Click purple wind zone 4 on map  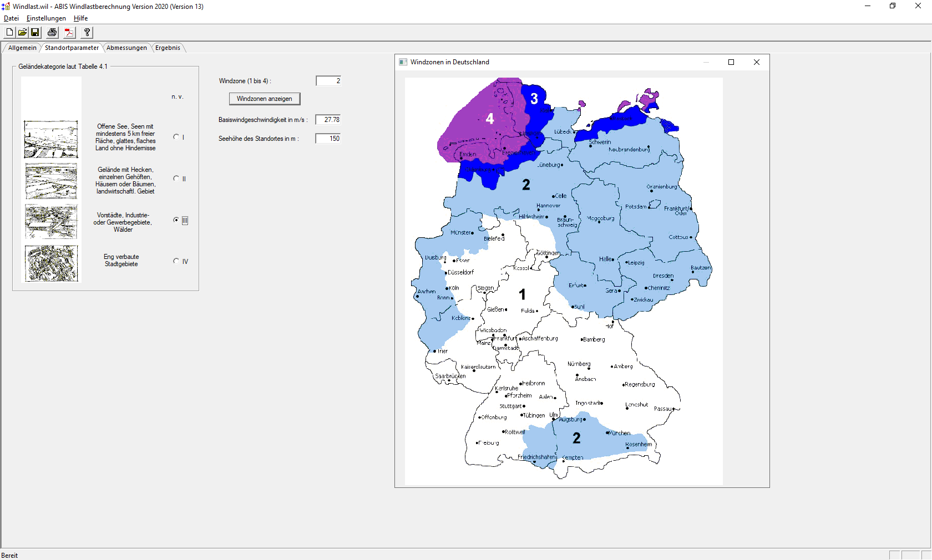click(x=490, y=119)
